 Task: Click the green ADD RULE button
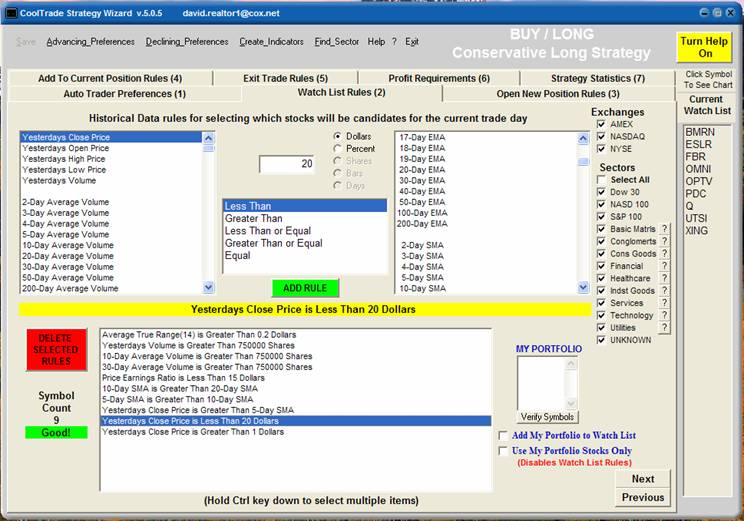click(305, 288)
